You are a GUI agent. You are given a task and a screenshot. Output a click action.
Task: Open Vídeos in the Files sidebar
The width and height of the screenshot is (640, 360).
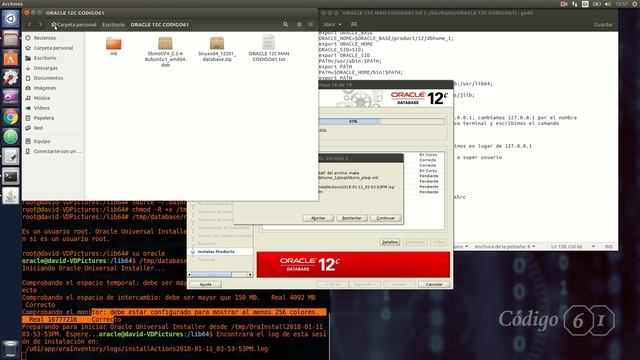pos(42,108)
